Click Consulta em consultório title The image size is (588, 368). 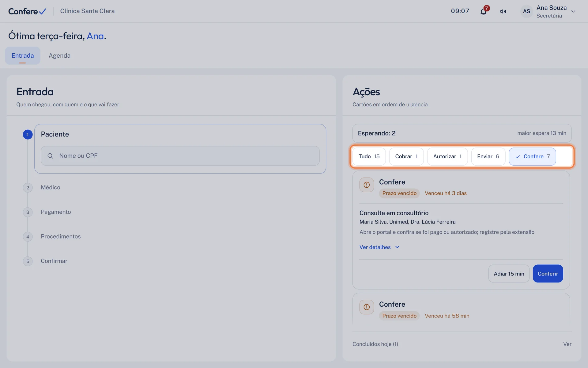tap(394, 213)
